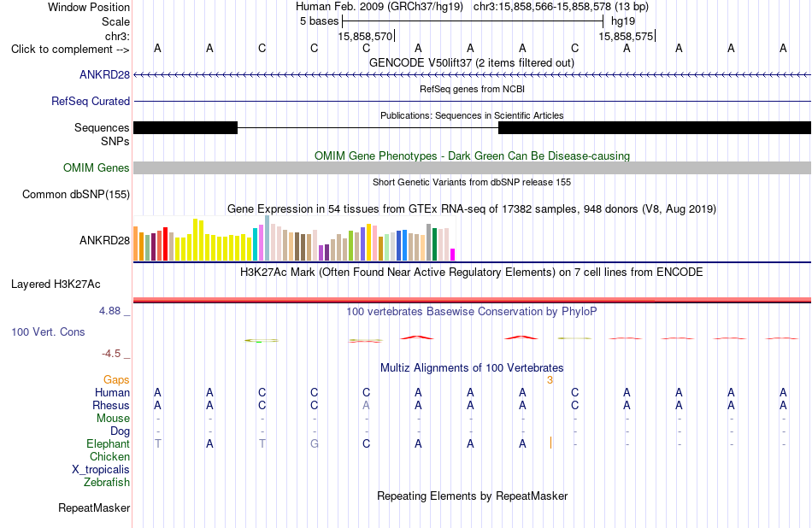Screen dimensions: 812x528
Task: Click the 'Layered H3K27Ac' label
Action: 56,284
